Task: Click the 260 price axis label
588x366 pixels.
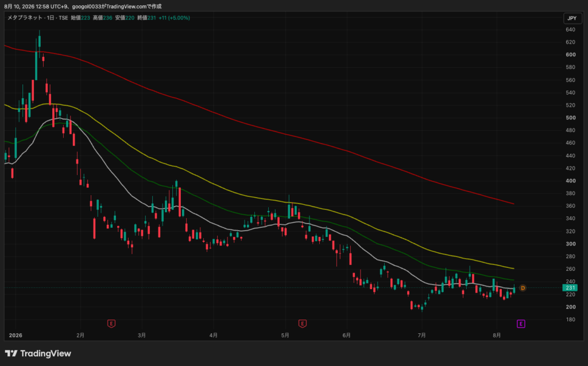Action: coord(570,268)
